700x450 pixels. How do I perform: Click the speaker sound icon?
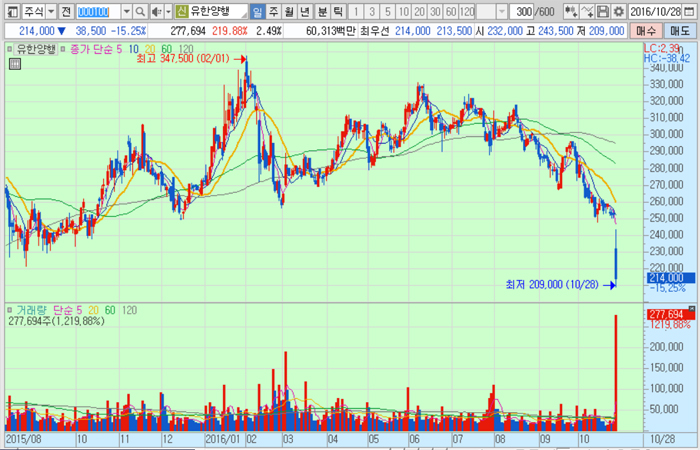click(x=157, y=11)
